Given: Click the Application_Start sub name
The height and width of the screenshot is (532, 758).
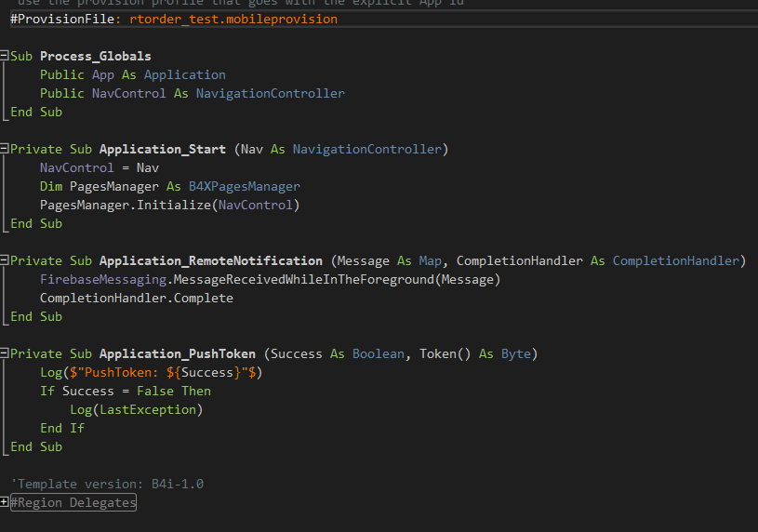Looking at the screenshot, I should pos(162,149).
